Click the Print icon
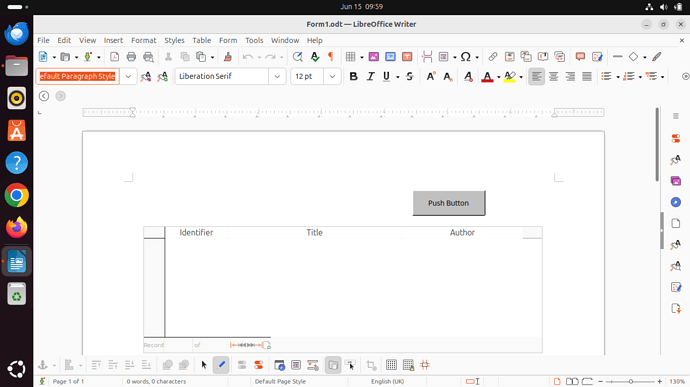The image size is (690, 387). pyautogui.click(x=131, y=57)
